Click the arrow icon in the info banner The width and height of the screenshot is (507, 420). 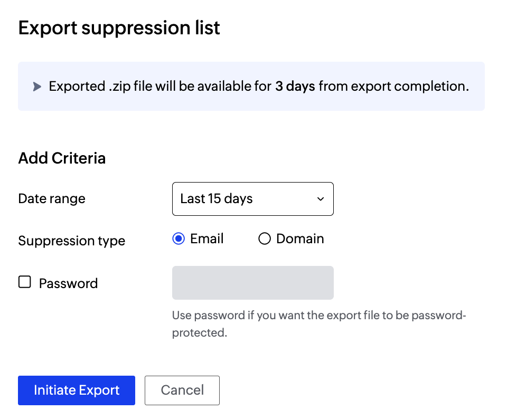[37, 87]
